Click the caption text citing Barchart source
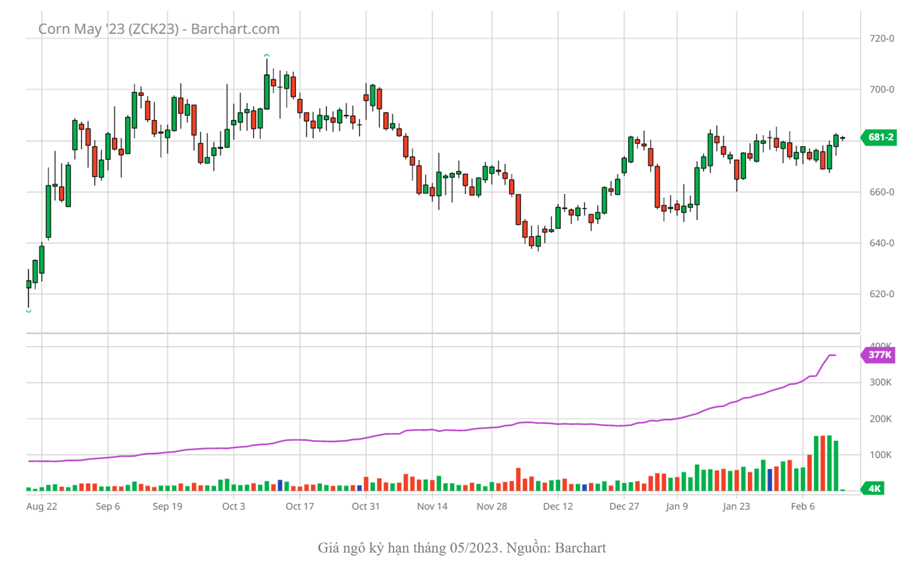The height and width of the screenshot is (564, 924). [x=462, y=548]
